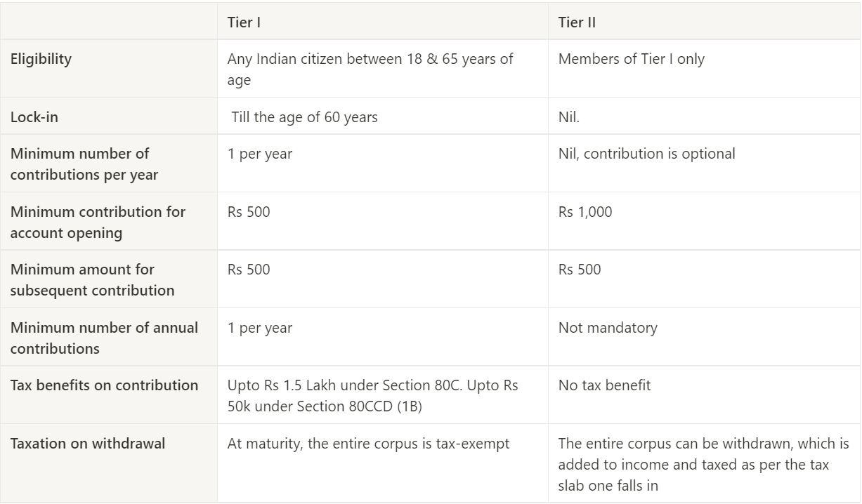Select 'Minimum amount for subsequent contribution' label
This screenshot has width=862, height=504.
click(92, 280)
